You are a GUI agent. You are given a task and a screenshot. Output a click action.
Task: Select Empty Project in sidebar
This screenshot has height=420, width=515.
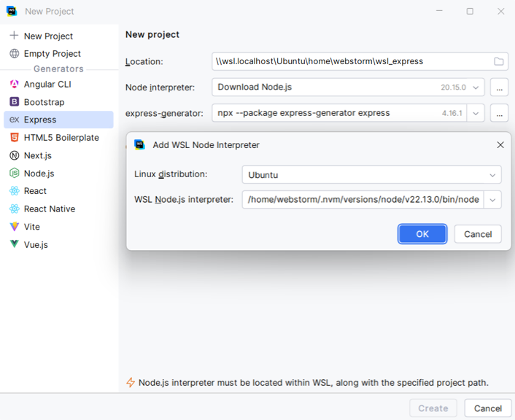(x=52, y=54)
